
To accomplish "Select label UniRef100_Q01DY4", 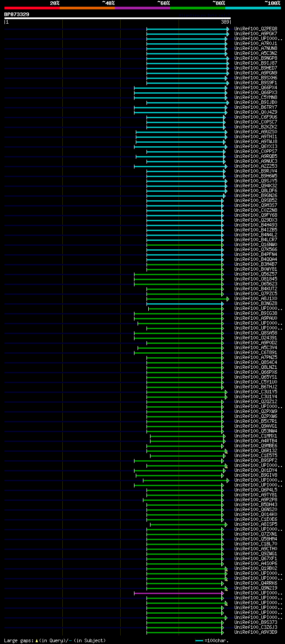I will (256, 470).
